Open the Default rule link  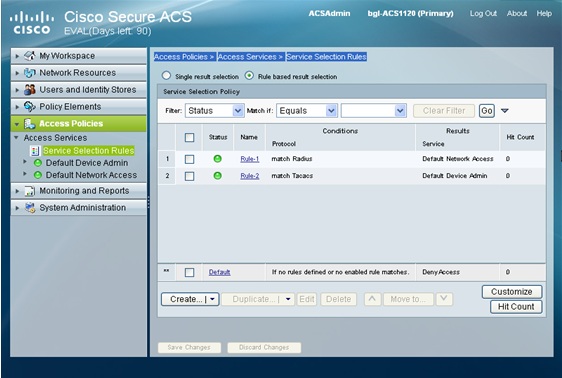(x=219, y=272)
